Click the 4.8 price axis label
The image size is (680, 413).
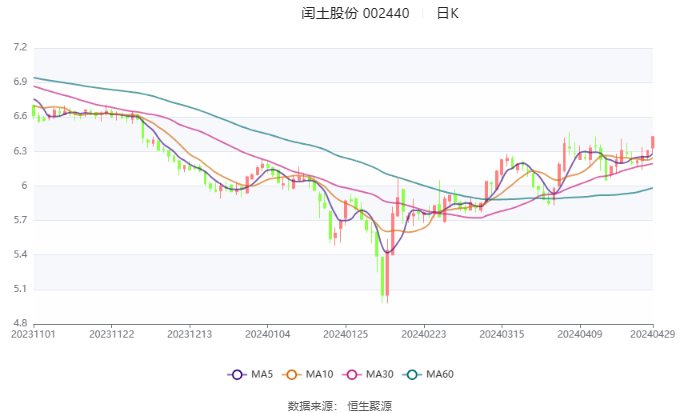point(20,324)
